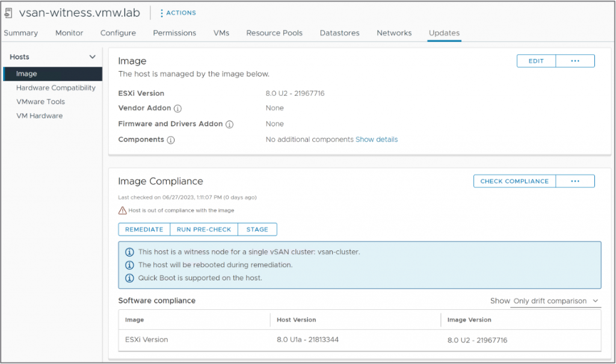Open the ellipsis menu next to EDIT
The width and height of the screenshot is (616, 364).
[x=575, y=61]
